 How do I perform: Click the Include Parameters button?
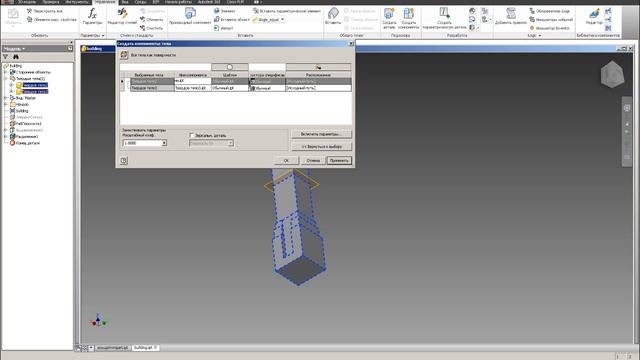click(x=321, y=134)
